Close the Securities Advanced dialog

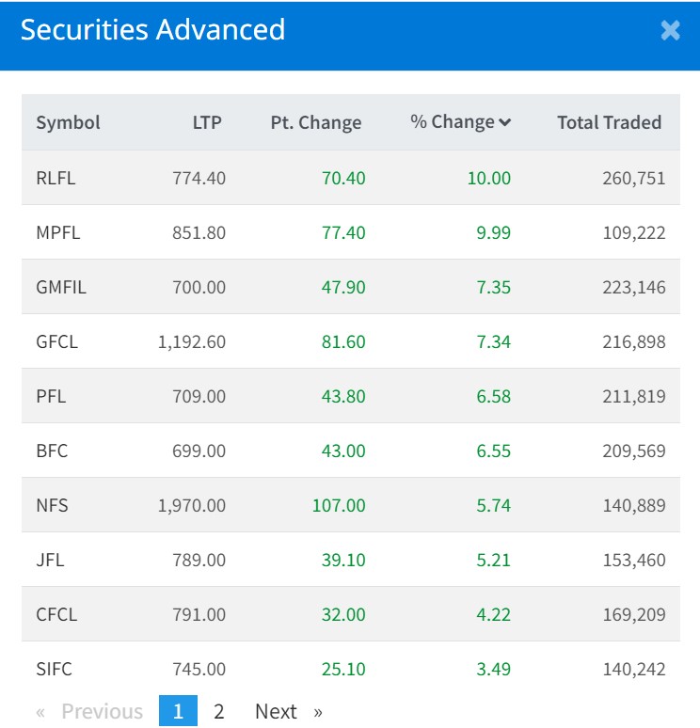[670, 31]
